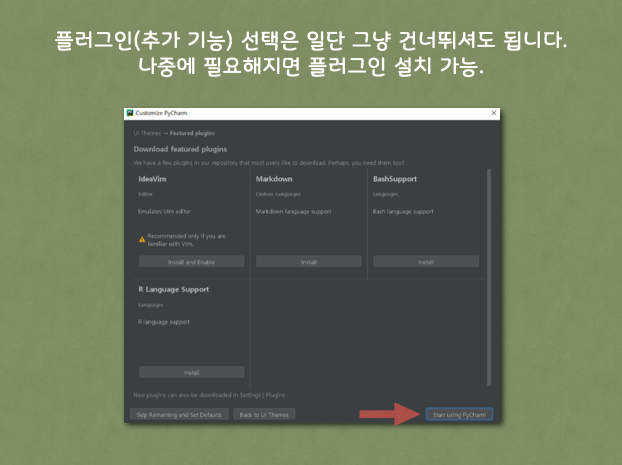The image size is (622, 465).
Task: Click Start using PyCharm button
Action: coord(459,414)
